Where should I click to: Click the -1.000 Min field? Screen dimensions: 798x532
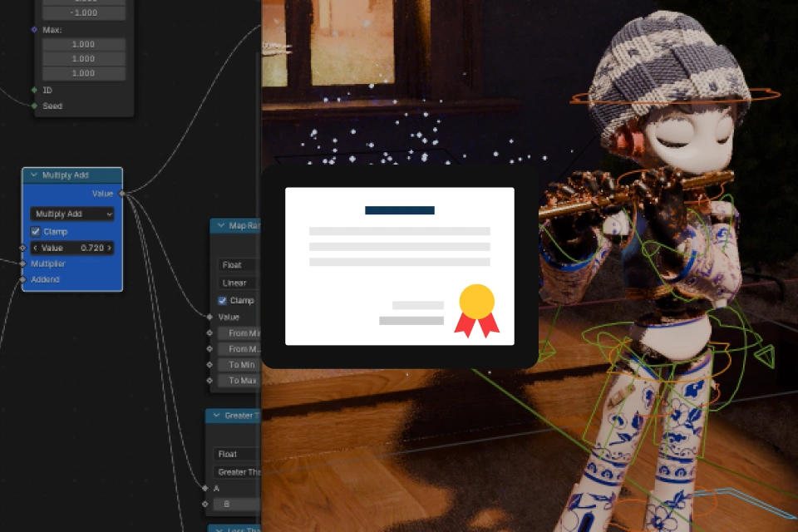click(x=83, y=12)
